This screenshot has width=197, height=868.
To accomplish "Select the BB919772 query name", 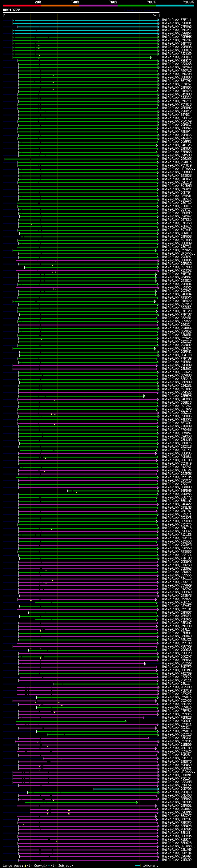I will (x=12, y=10).
